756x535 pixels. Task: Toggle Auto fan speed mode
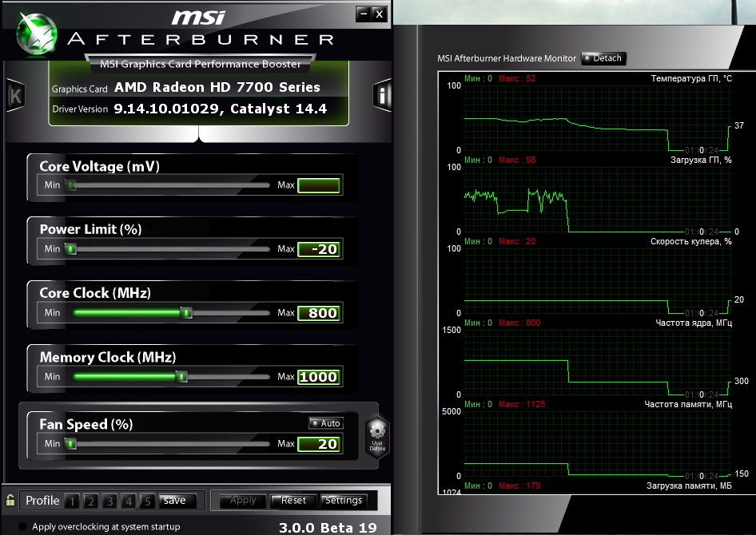pos(326,423)
